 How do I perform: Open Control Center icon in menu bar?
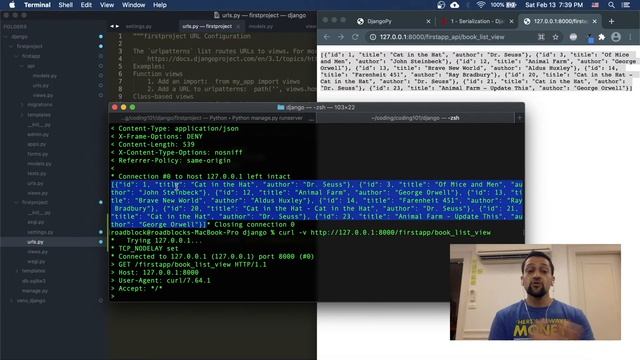pos(626,5)
